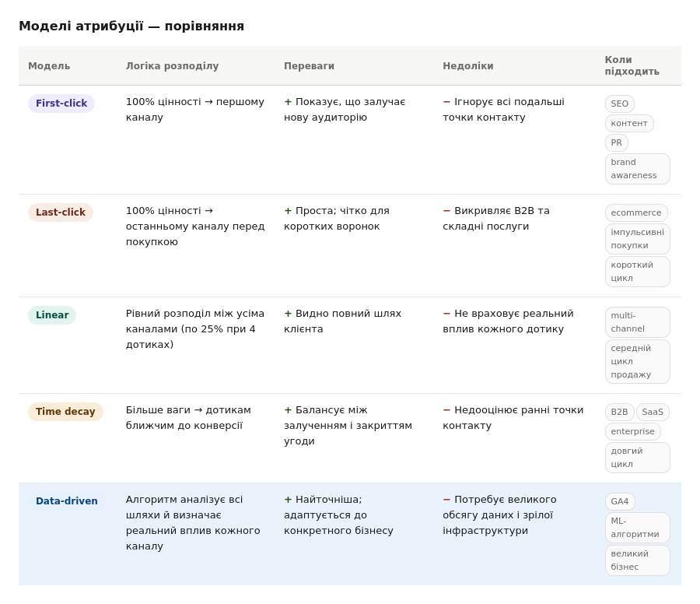This screenshot has height=604, width=700.
Task: Click the Linear model badge
Action: click(52, 315)
